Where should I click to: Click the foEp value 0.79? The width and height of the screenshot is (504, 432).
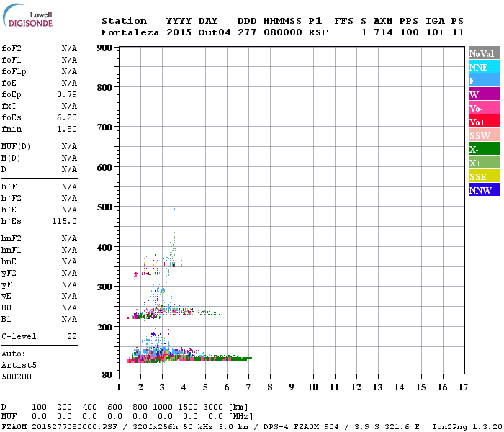click(x=67, y=94)
